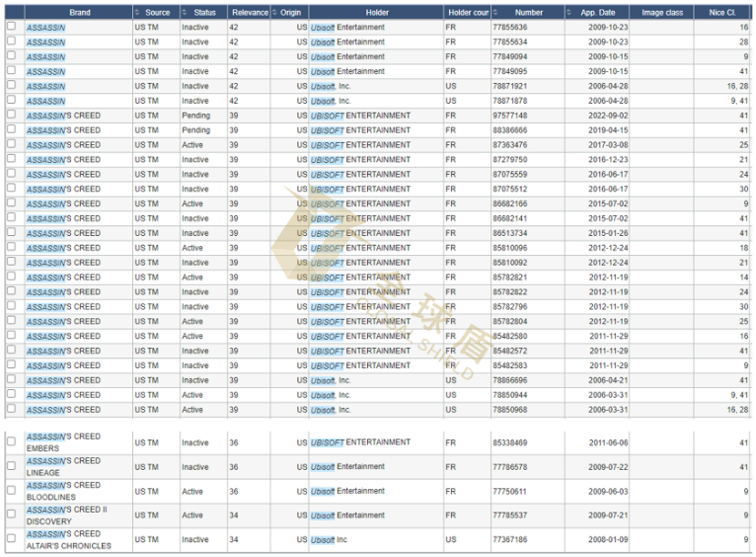Click the Brand column header
The width and height of the screenshot is (756, 557).
point(79,13)
